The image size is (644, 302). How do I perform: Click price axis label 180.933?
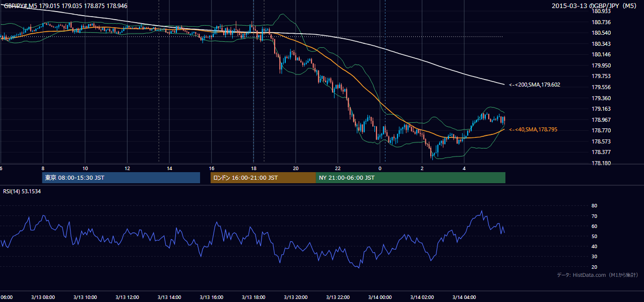coord(601,11)
